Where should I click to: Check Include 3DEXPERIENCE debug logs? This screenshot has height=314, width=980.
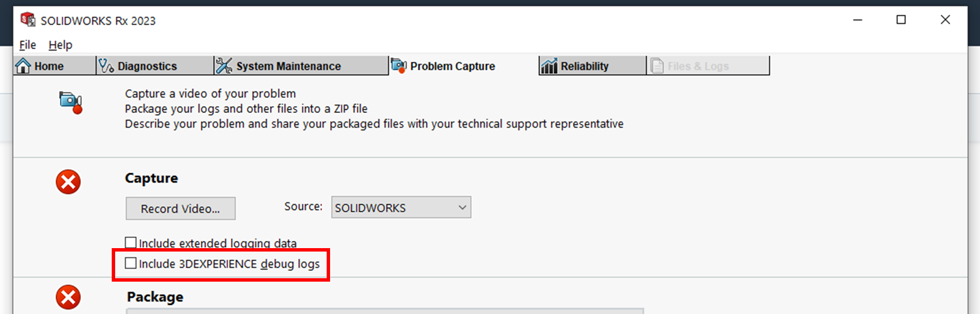(x=131, y=263)
